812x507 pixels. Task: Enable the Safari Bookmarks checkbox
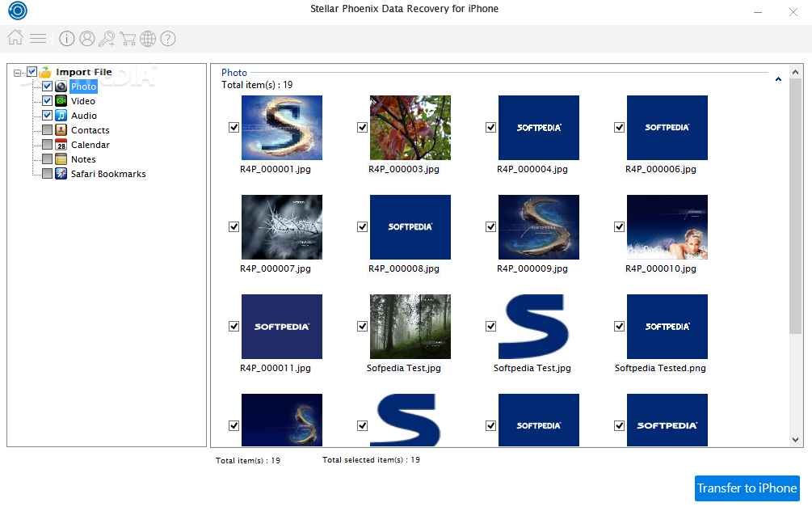pos(47,173)
